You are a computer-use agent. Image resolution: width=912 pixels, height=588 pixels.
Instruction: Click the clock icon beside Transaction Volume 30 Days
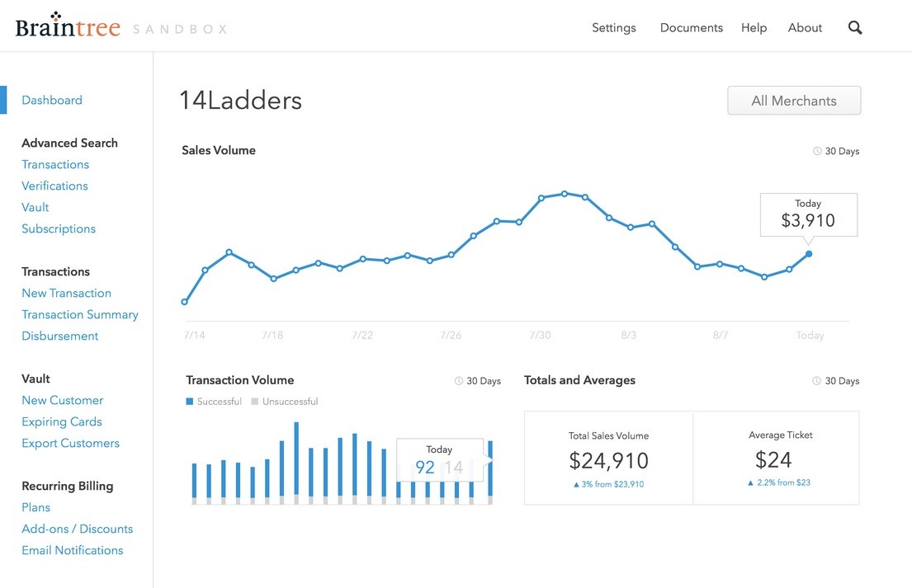(458, 380)
